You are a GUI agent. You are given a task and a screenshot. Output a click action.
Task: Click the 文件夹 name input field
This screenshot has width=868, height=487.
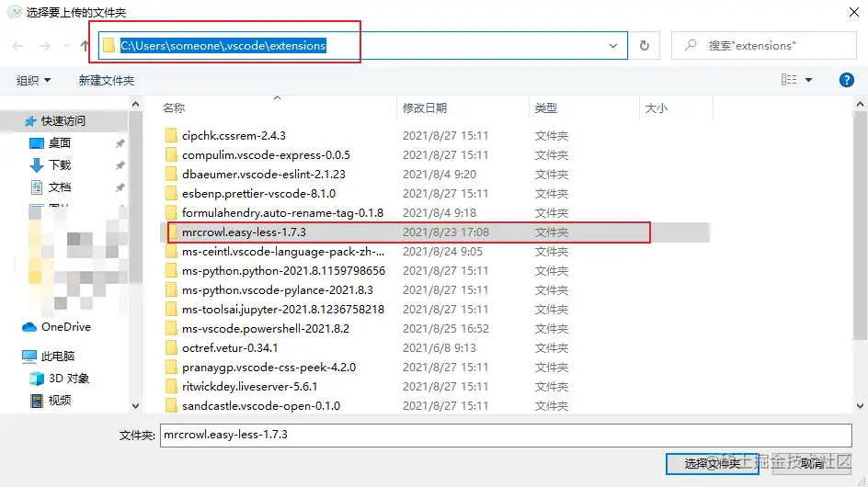(506, 435)
